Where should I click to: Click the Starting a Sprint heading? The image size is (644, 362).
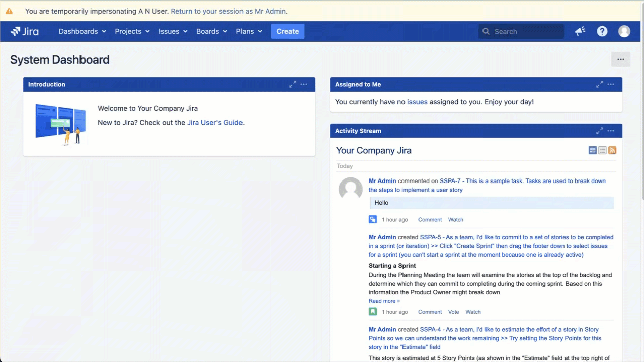point(392,266)
